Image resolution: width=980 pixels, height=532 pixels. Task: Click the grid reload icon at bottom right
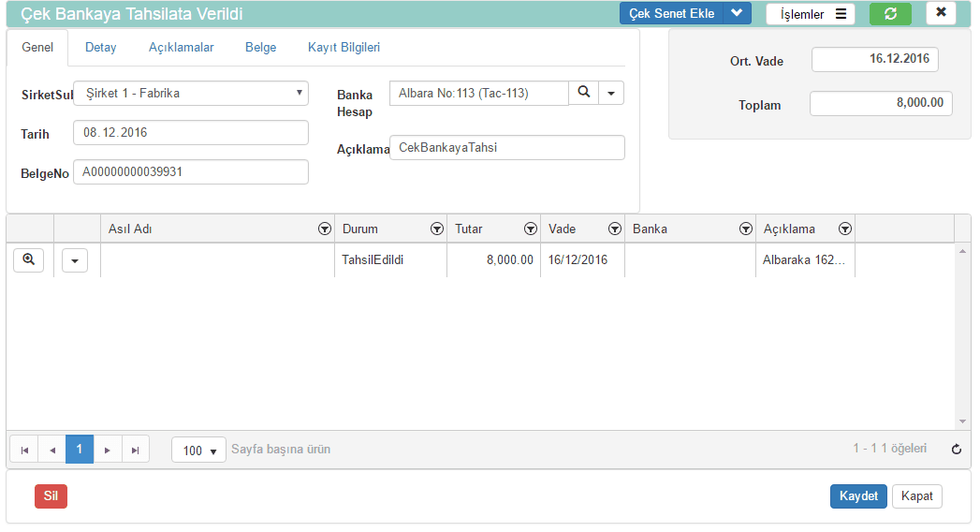coord(956,450)
